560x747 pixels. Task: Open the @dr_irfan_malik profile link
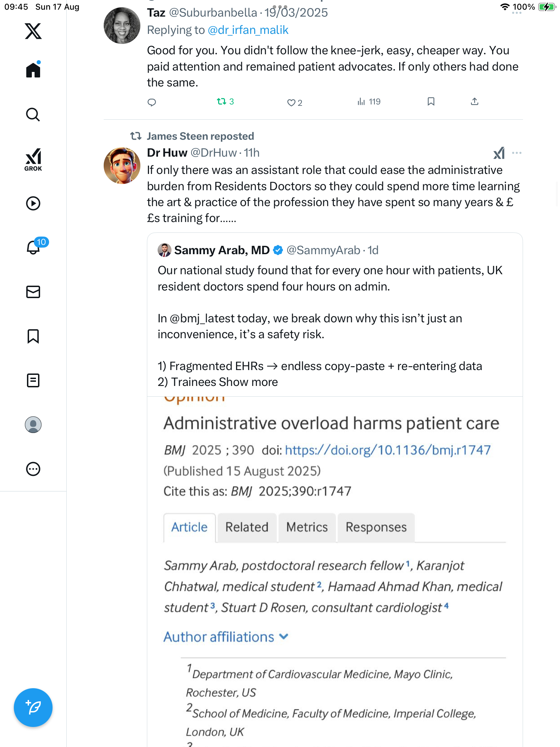tap(248, 30)
